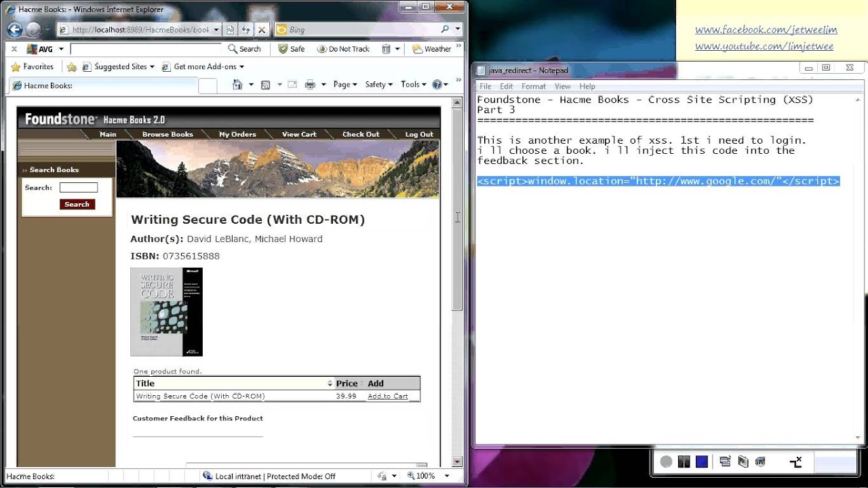This screenshot has height=488, width=868.
Task: Click Log Out nav link
Action: (419, 134)
